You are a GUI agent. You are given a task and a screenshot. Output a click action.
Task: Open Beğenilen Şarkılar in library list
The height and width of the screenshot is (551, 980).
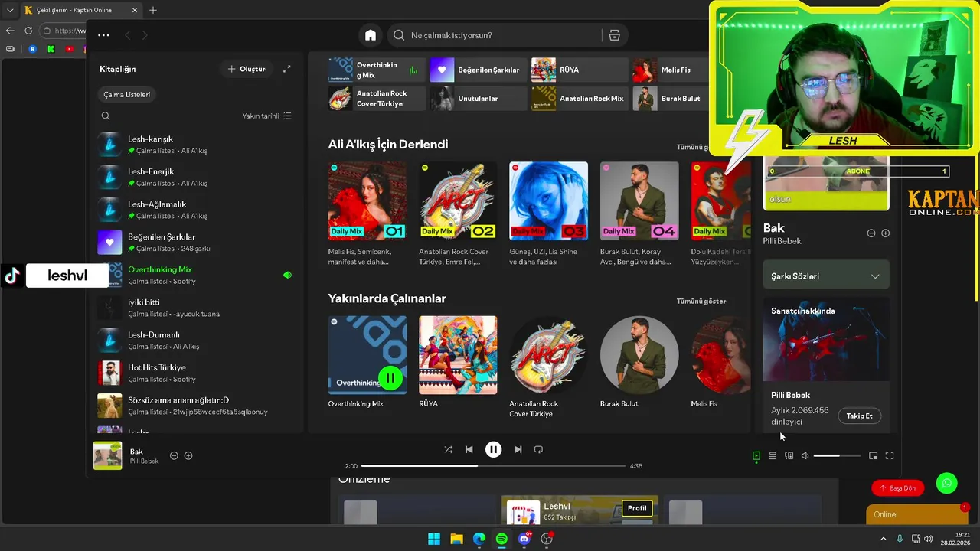tap(196, 242)
